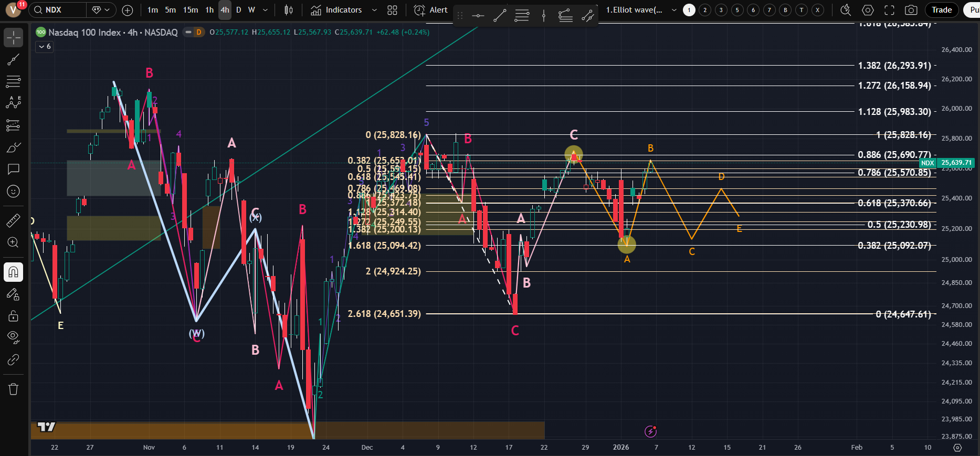Click the Trade button

coord(942,10)
